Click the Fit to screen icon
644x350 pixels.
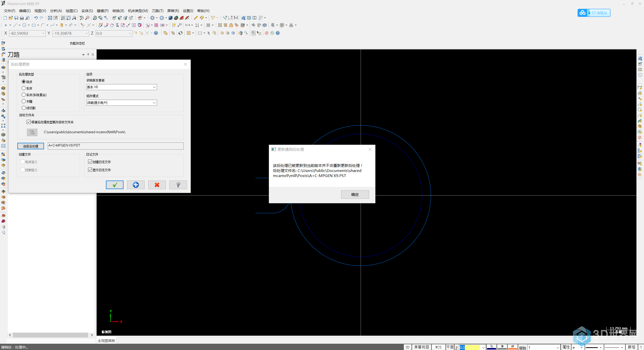(x=50, y=18)
